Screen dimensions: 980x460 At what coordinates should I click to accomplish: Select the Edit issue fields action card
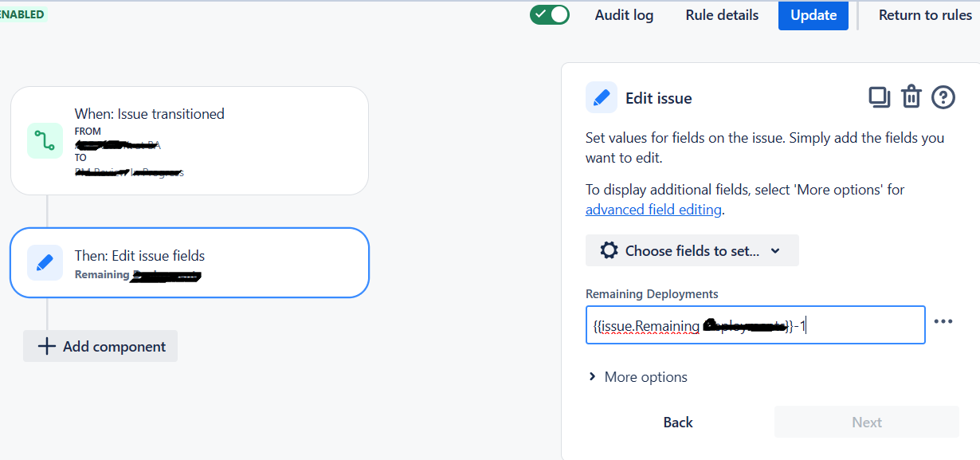190,263
